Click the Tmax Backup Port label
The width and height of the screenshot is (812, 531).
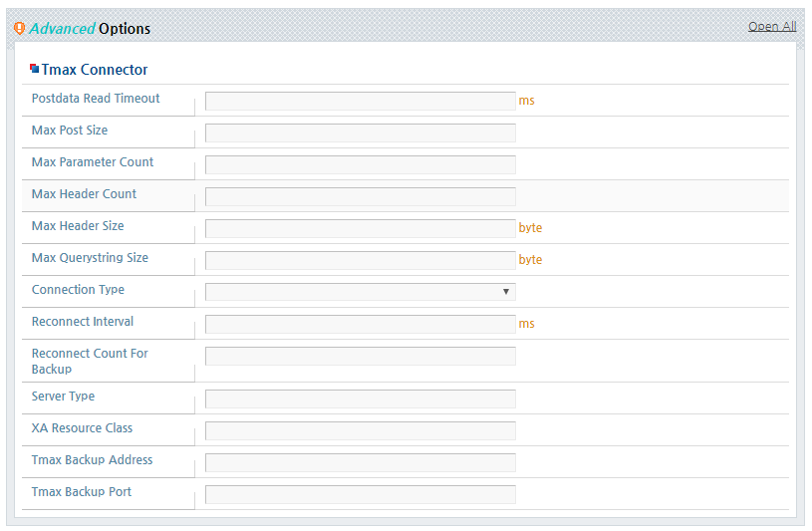[x=82, y=491]
